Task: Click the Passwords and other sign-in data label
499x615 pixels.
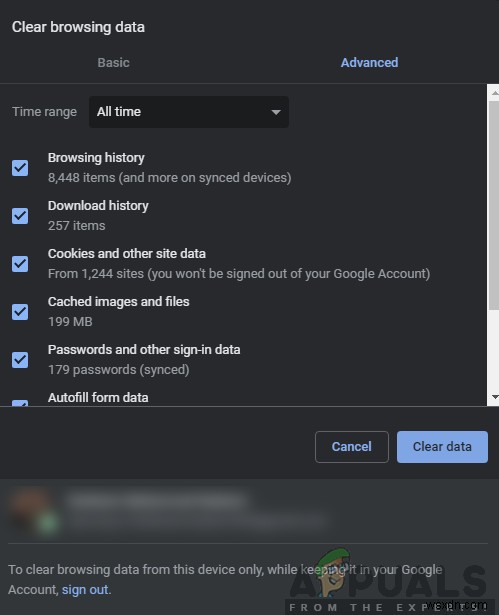Action: pos(144,349)
